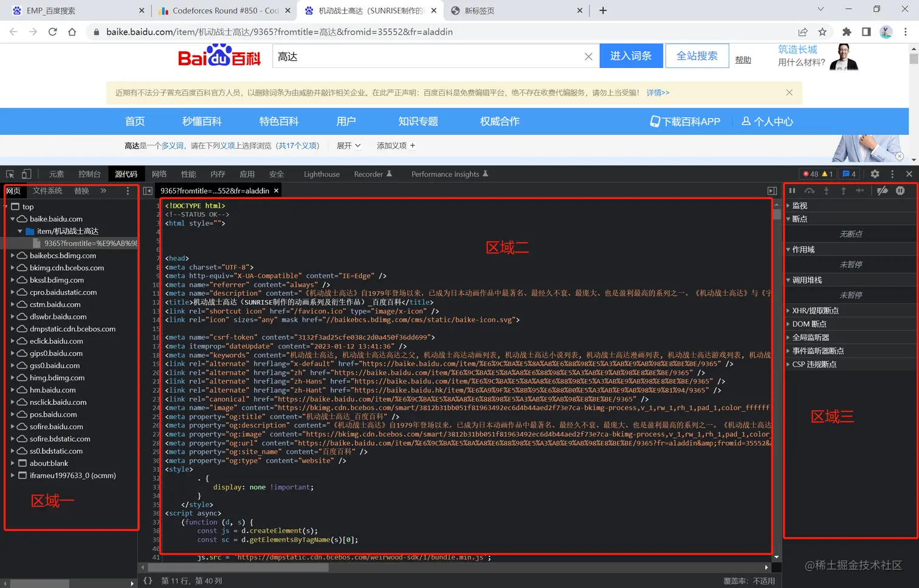Switch to Lighthouse tab

coord(322,174)
